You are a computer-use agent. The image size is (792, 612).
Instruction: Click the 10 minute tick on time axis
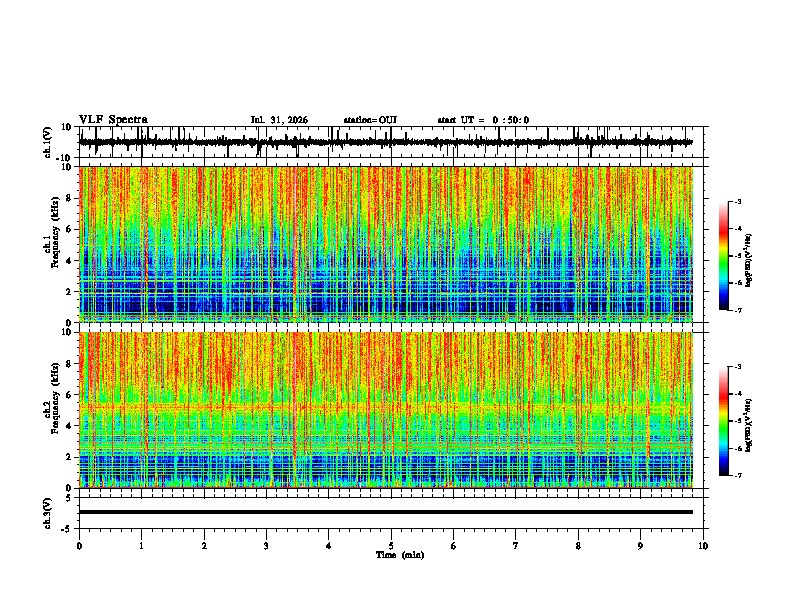point(703,546)
